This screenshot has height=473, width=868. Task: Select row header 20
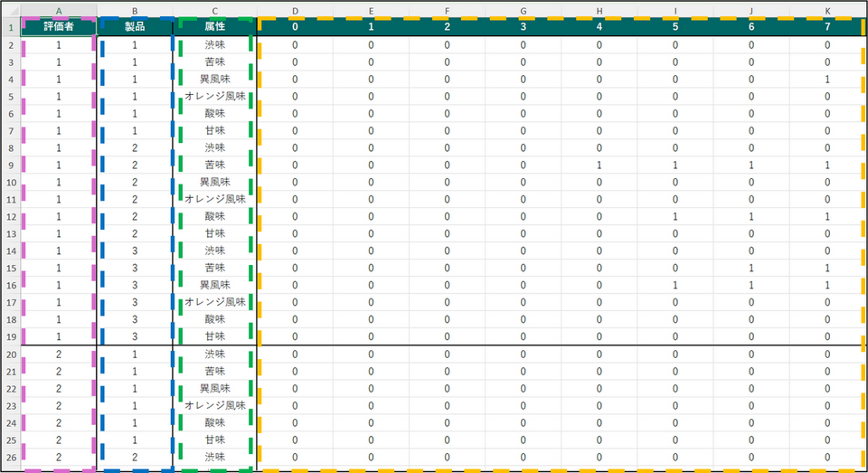pos(11,355)
